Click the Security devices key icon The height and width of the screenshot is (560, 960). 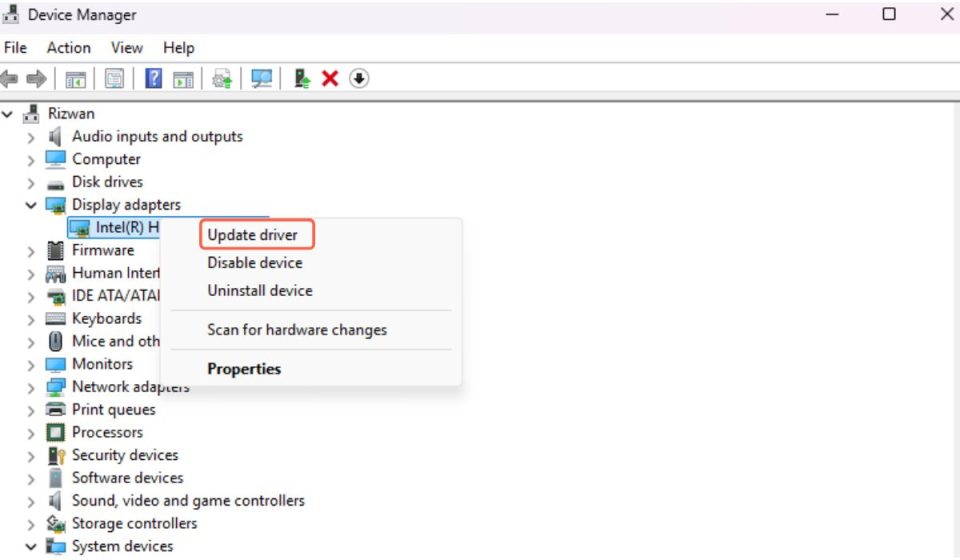coord(56,455)
